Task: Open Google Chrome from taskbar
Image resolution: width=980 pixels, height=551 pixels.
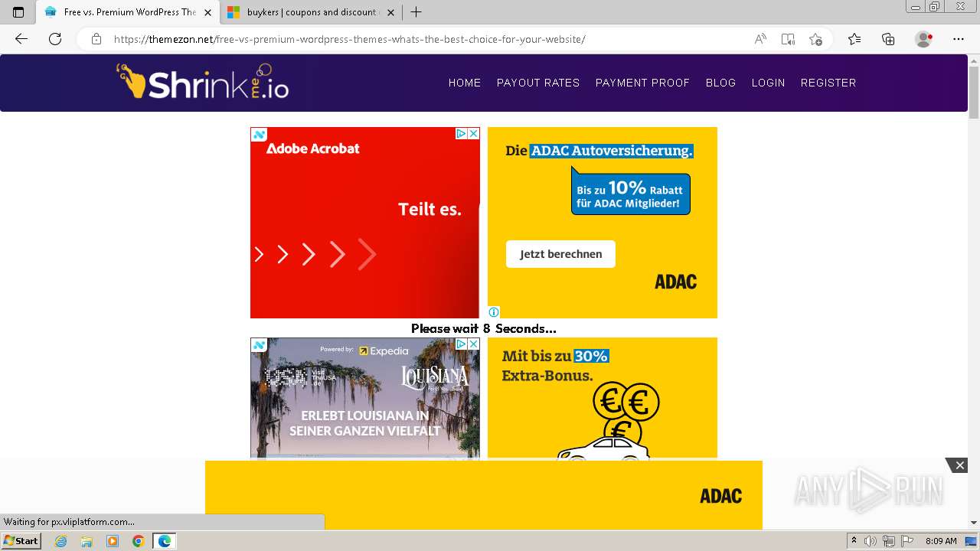Action: [x=139, y=541]
